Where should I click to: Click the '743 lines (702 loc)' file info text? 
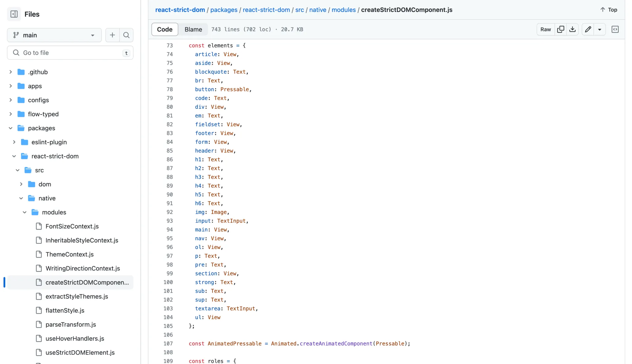point(241,29)
